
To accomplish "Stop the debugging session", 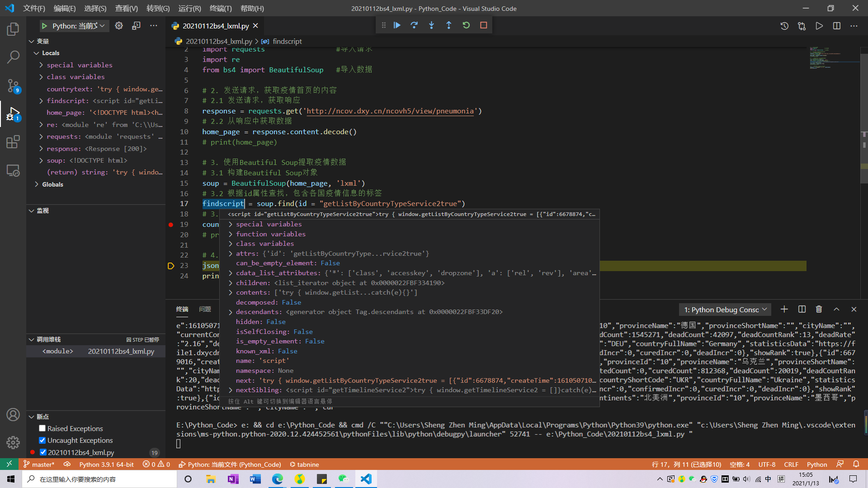I will pos(483,25).
